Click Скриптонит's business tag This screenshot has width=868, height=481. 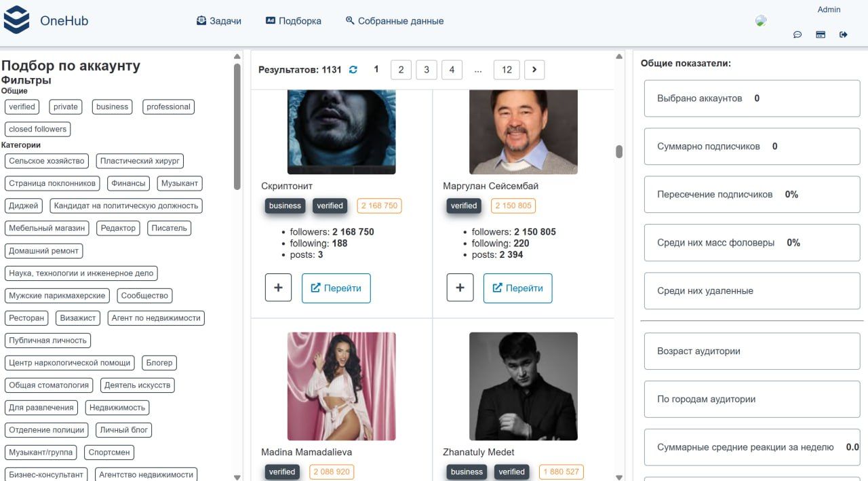[285, 206]
